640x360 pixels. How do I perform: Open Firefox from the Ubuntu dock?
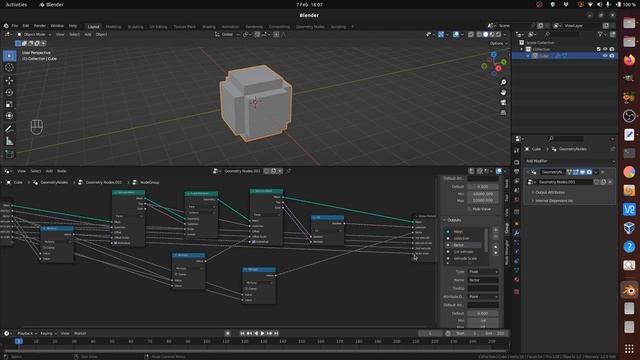point(629,60)
